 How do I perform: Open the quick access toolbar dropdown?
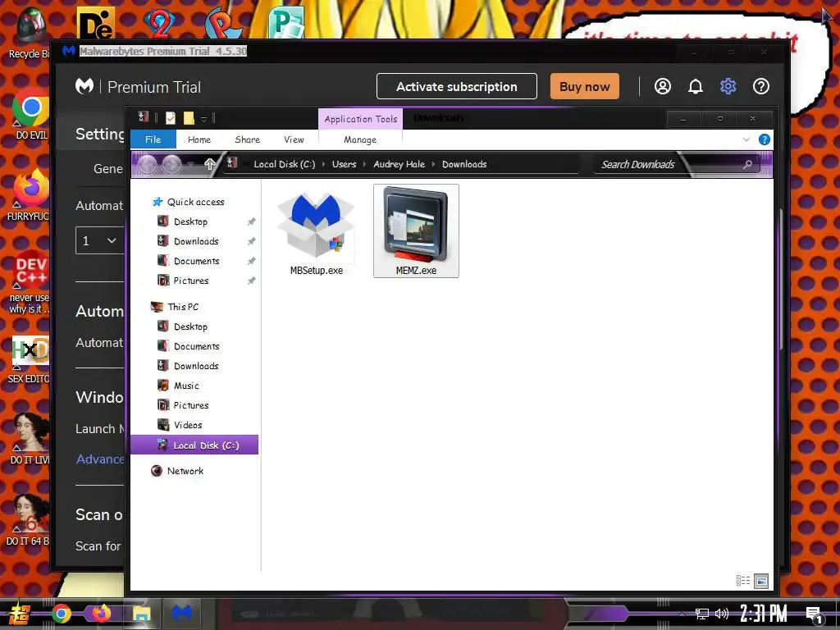[203, 119]
